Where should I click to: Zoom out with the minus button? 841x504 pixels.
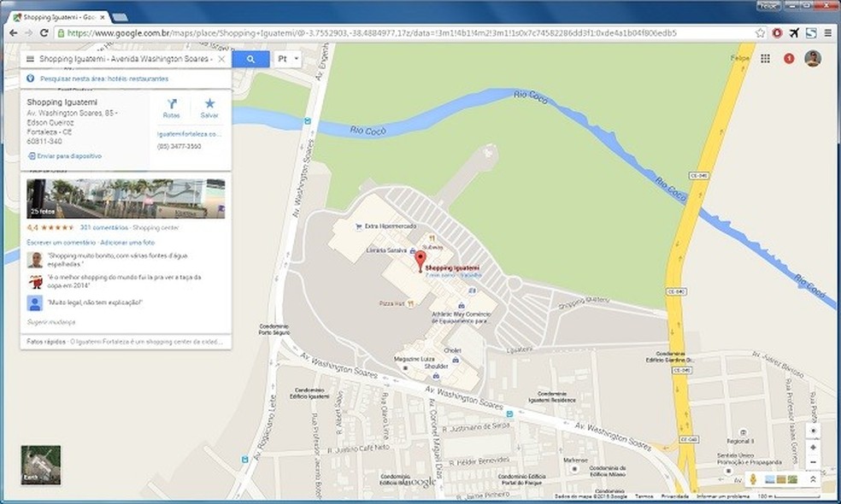[x=813, y=462]
